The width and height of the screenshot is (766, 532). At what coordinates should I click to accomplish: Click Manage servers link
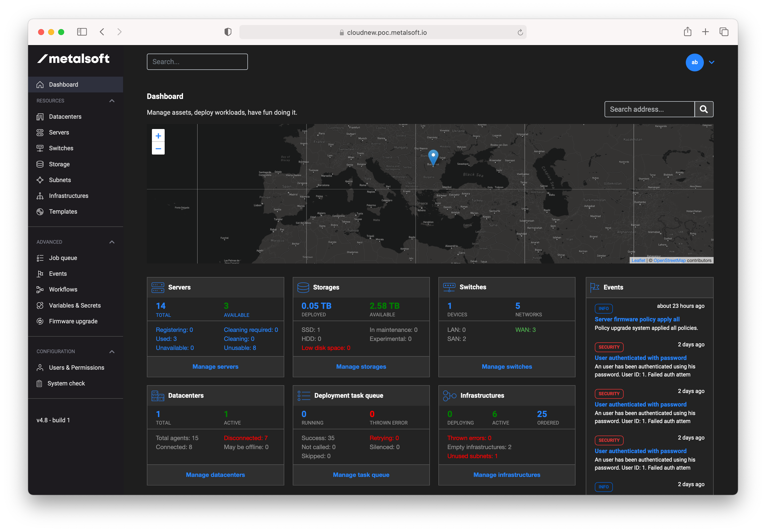tap(215, 366)
